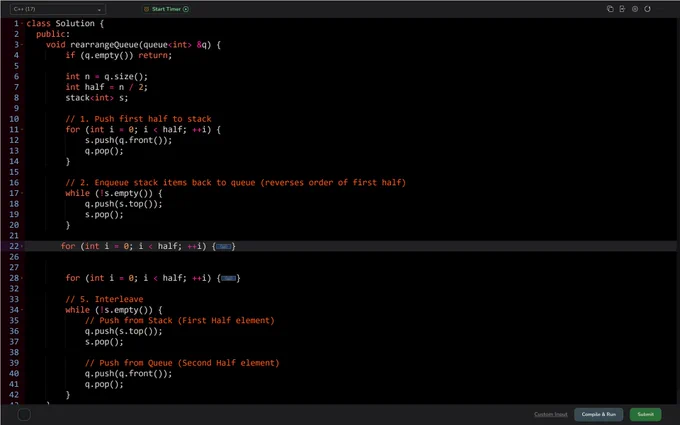This screenshot has width=680, height=425.
Task: Click line number 5 in the gutter
Action: coord(16,66)
